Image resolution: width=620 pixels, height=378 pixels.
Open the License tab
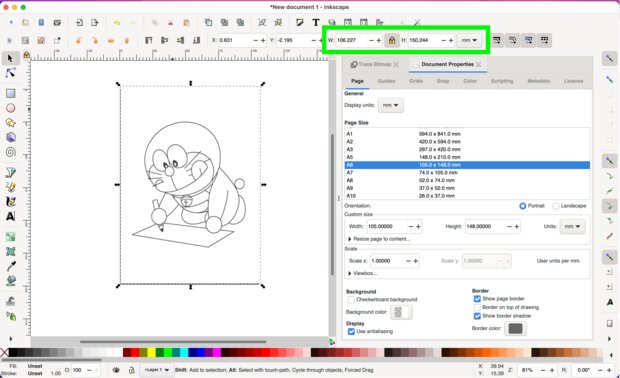(x=573, y=81)
